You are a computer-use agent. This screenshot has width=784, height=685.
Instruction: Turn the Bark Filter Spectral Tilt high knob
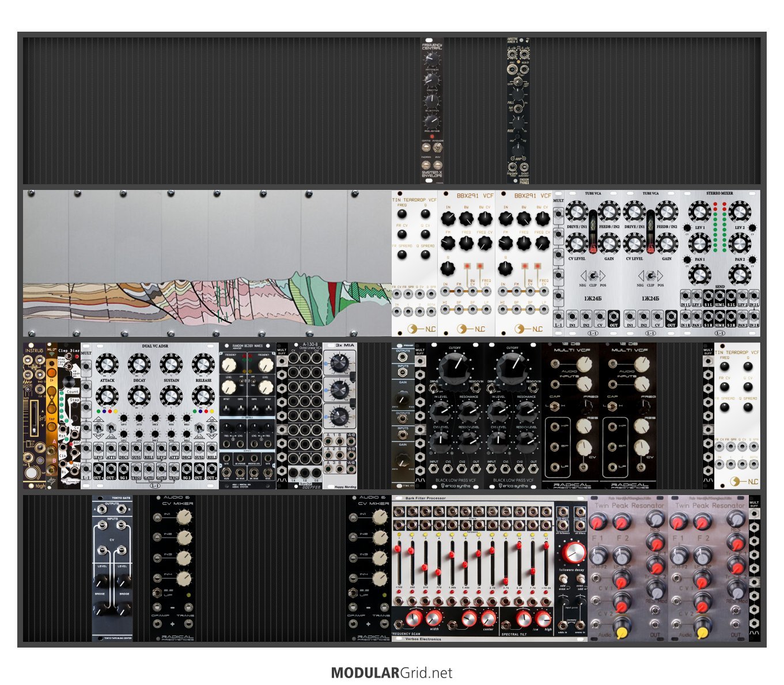click(x=543, y=618)
